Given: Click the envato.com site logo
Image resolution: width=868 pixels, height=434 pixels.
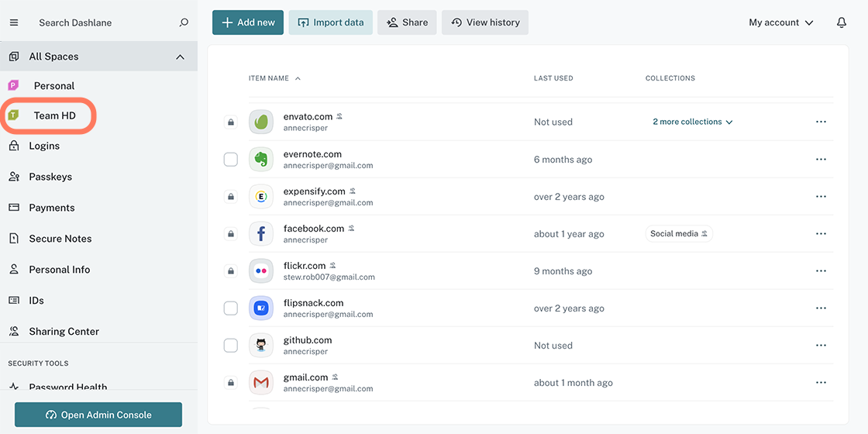Looking at the screenshot, I should tap(261, 122).
